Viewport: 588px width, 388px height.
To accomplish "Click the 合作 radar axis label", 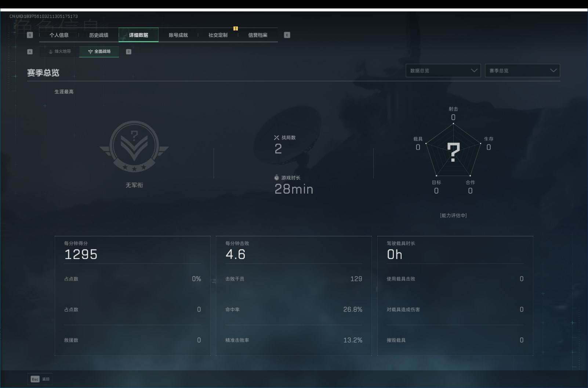I will [x=470, y=182].
